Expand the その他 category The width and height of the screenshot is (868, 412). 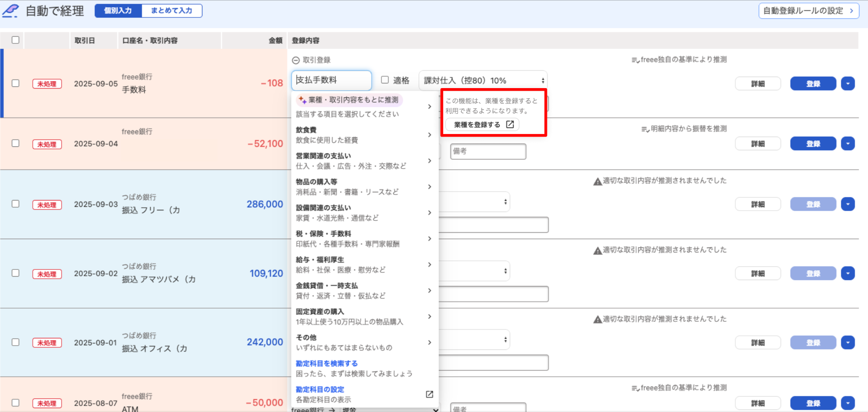[x=364, y=343]
